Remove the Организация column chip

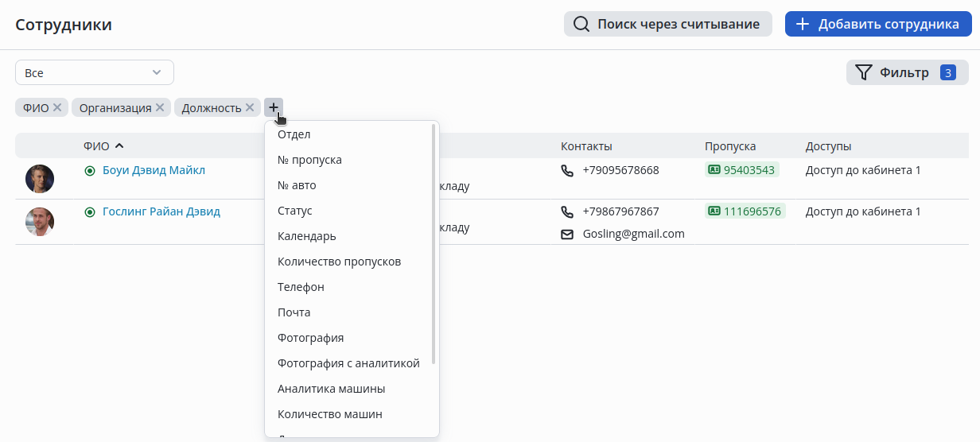(160, 108)
